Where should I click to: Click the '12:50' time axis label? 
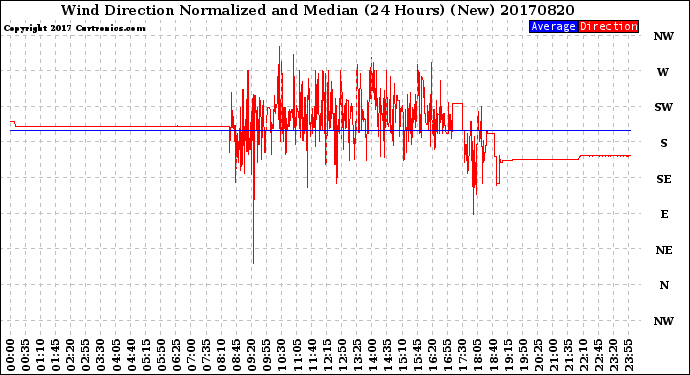coord(342,355)
